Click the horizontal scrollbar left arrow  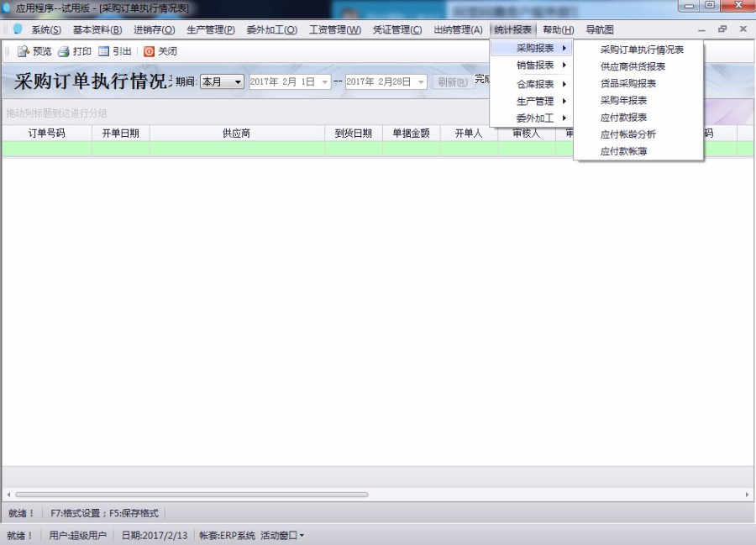[x=8, y=495]
